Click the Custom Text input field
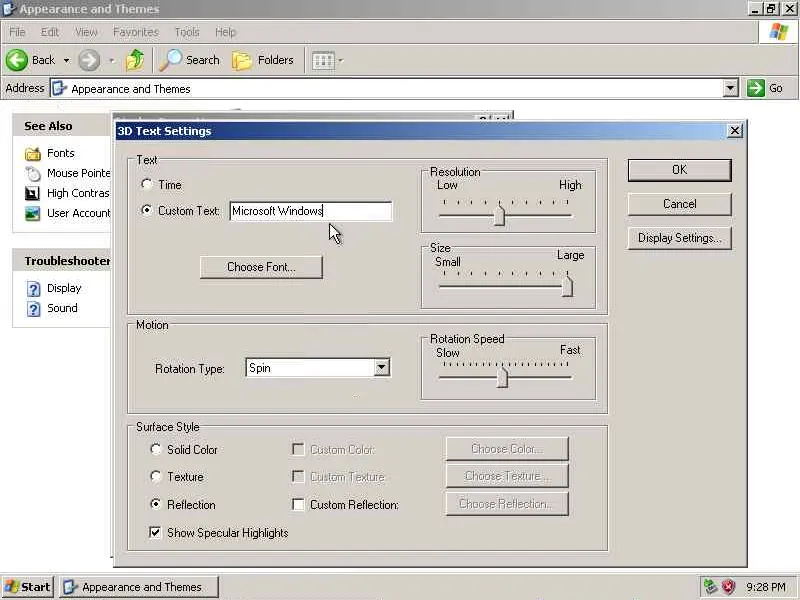The image size is (800, 600). click(x=311, y=211)
